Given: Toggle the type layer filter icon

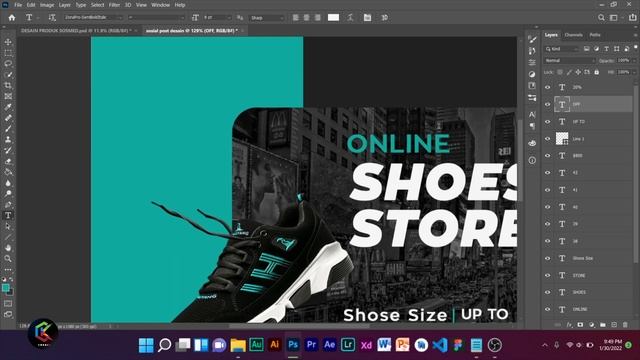Looking at the screenshot, I should 607,49.
